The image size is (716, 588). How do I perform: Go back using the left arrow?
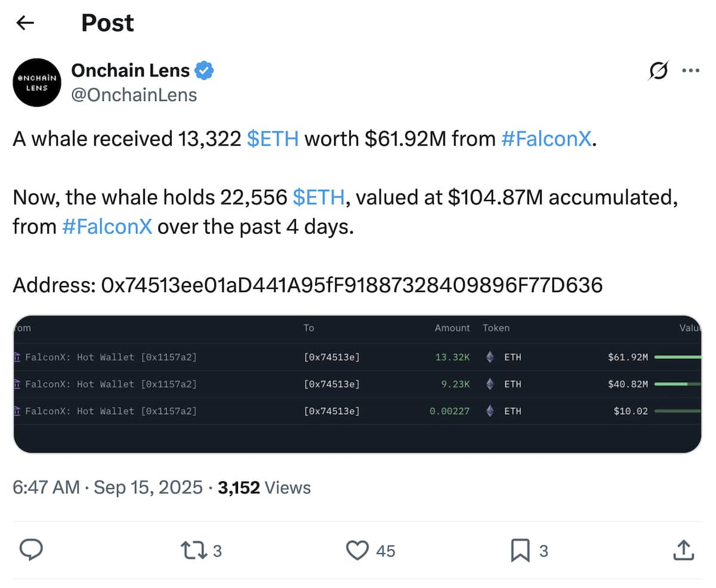[x=25, y=23]
